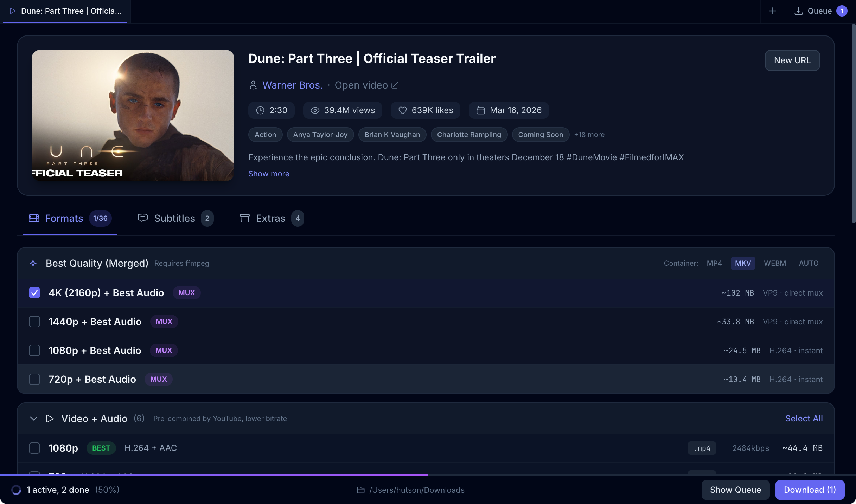Switch to the Extras tab
The image size is (856, 504).
coord(272,218)
